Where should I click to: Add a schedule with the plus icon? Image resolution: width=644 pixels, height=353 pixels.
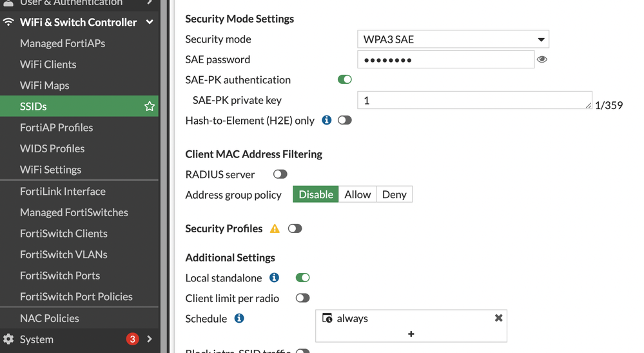point(411,334)
